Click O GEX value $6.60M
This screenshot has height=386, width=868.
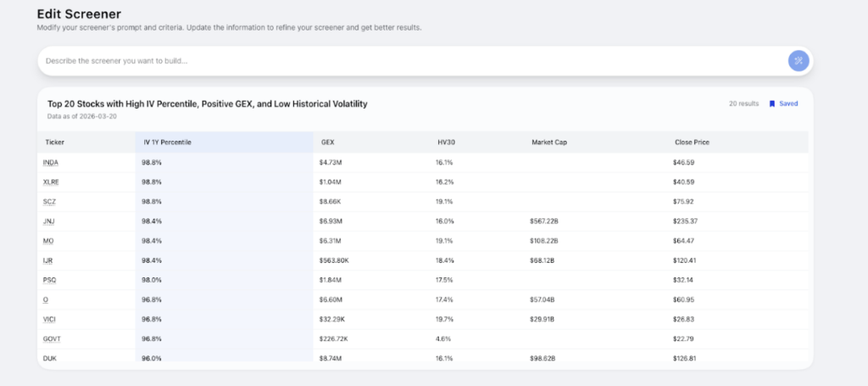pos(331,299)
